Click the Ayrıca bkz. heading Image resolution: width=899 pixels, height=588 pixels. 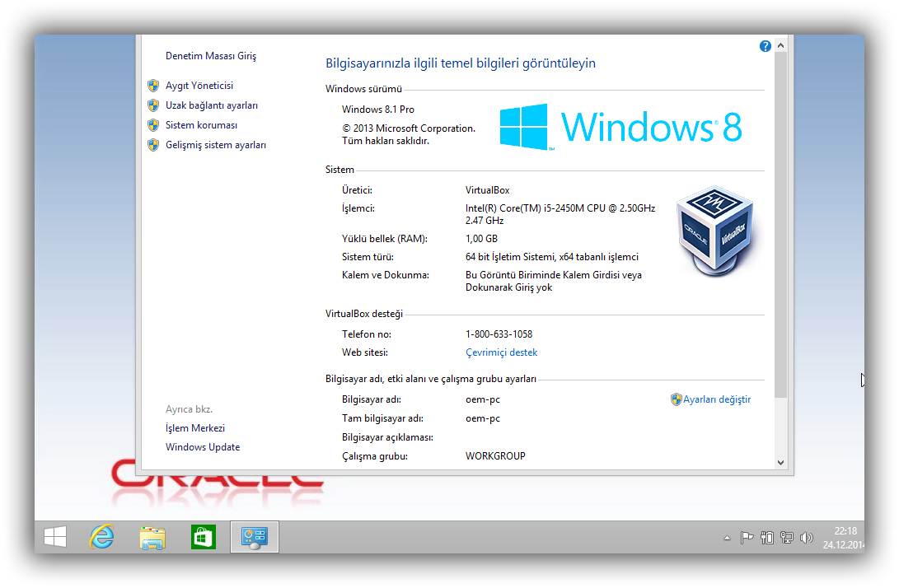(190, 409)
